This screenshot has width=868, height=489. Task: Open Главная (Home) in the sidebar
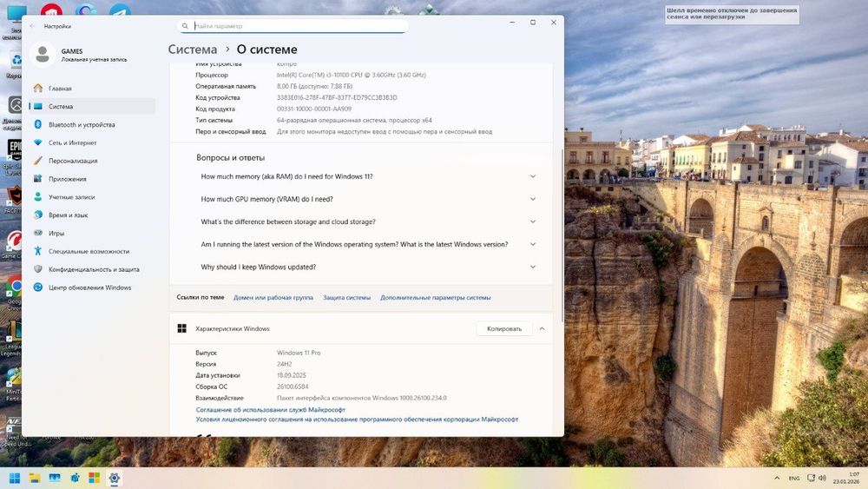pyautogui.click(x=92, y=88)
